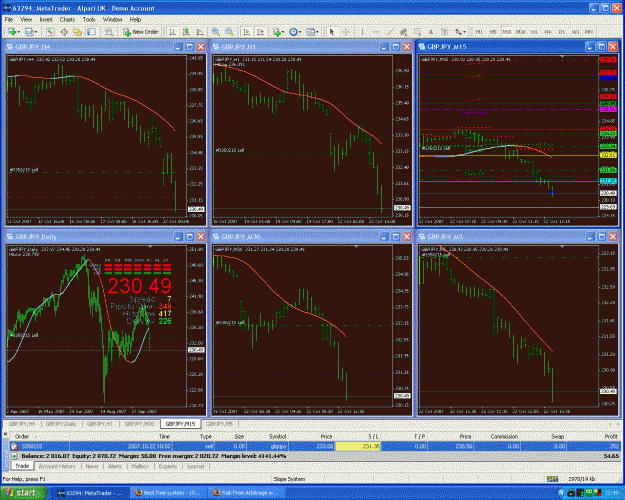625x500 pixels.
Task: Set timeframe to H4
Action: [548, 32]
